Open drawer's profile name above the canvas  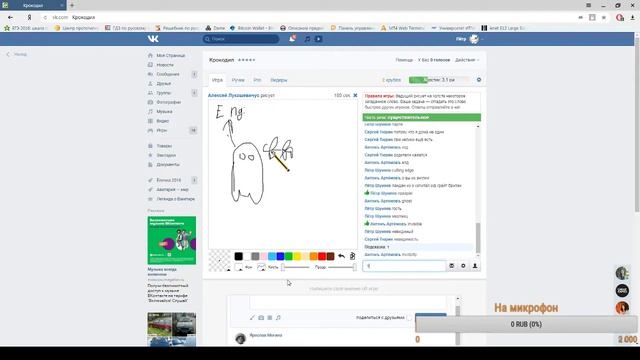tap(233, 96)
